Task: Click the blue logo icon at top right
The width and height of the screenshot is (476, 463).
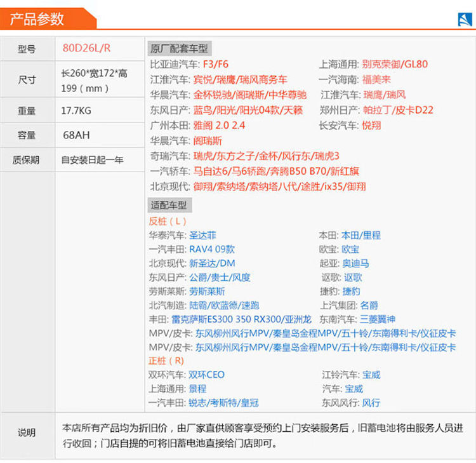Action: (x=465, y=19)
